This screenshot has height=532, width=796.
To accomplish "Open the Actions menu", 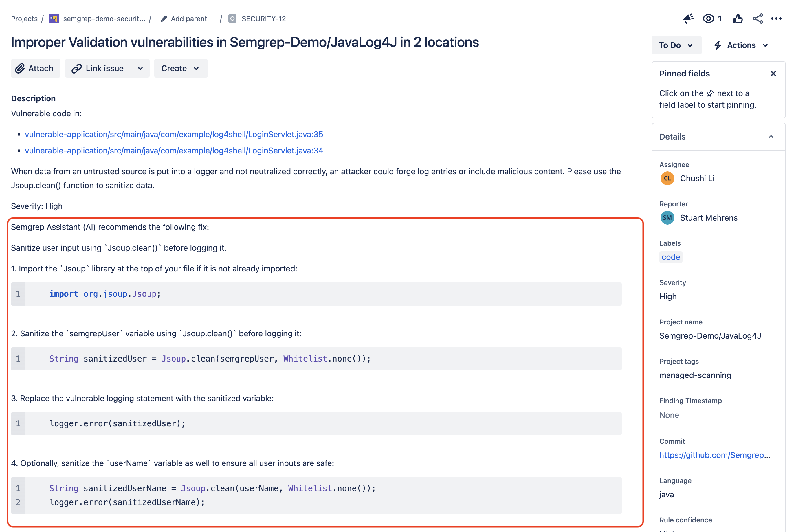I will [740, 45].
